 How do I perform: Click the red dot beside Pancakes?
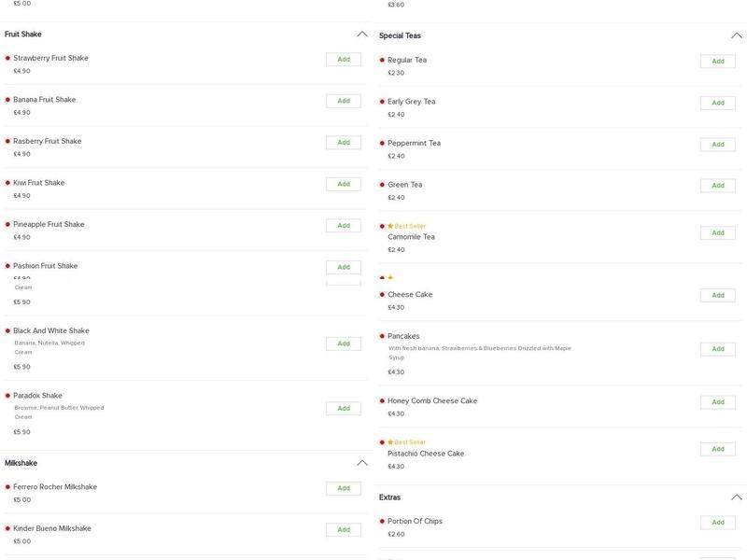(382, 336)
